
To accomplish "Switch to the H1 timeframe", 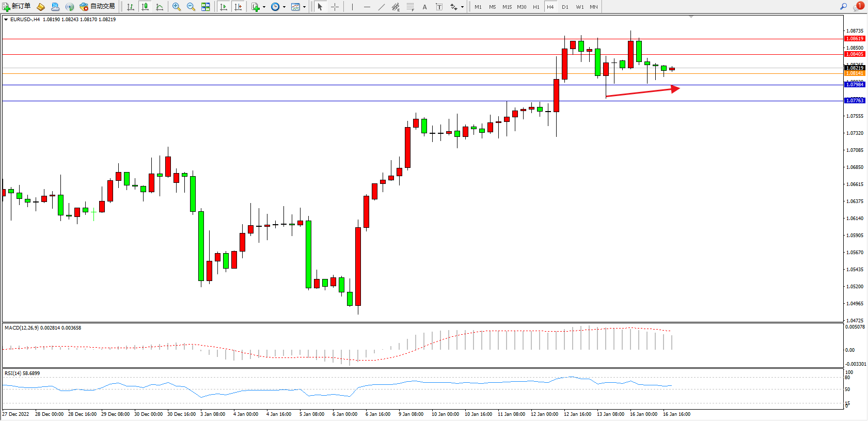I will (x=536, y=7).
